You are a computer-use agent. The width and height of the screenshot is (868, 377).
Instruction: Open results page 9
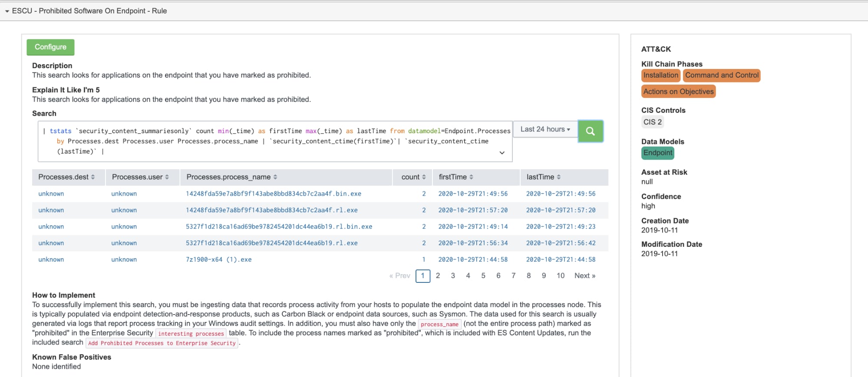click(x=544, y=276)
